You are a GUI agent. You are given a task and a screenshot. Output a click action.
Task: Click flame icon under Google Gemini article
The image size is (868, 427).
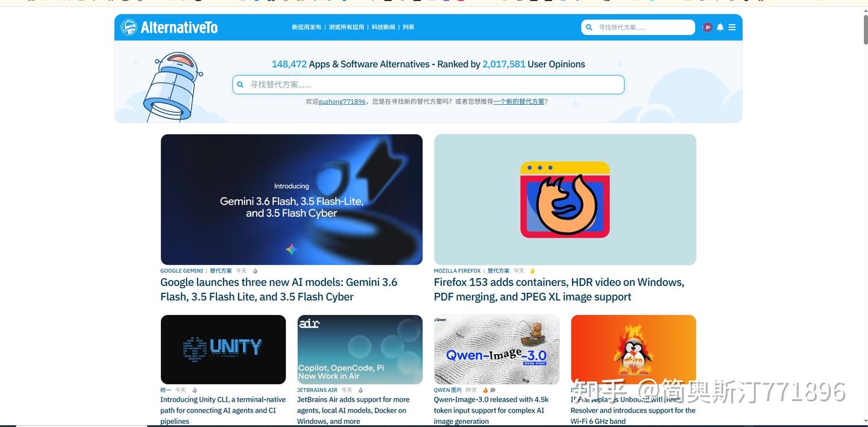pos(255,271)
